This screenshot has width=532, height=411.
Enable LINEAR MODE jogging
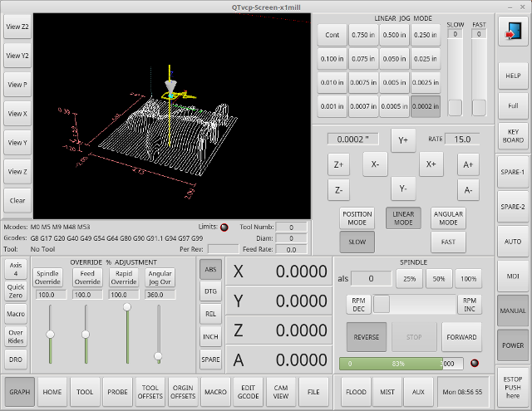coord(403,218)
